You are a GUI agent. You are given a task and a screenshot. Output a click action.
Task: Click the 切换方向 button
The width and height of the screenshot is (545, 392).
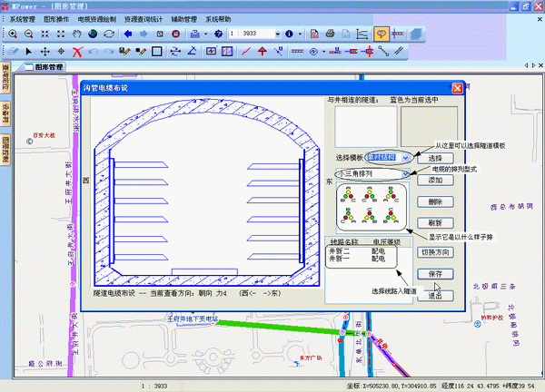435,252
